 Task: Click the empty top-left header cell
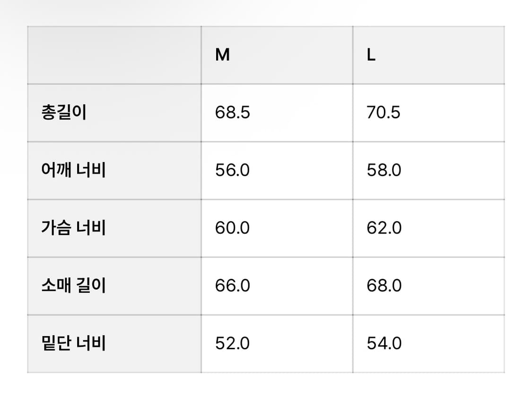[x=114, y=55]
